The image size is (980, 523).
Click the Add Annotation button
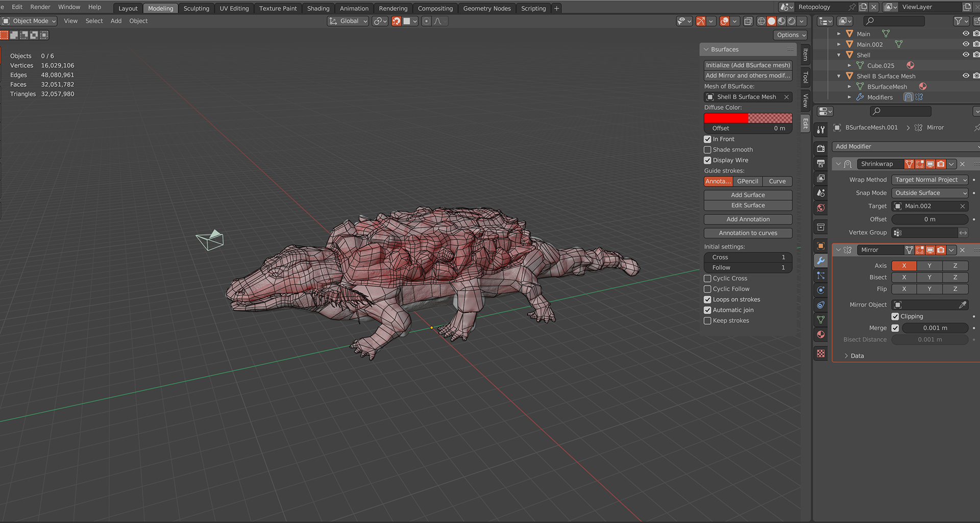748,220
